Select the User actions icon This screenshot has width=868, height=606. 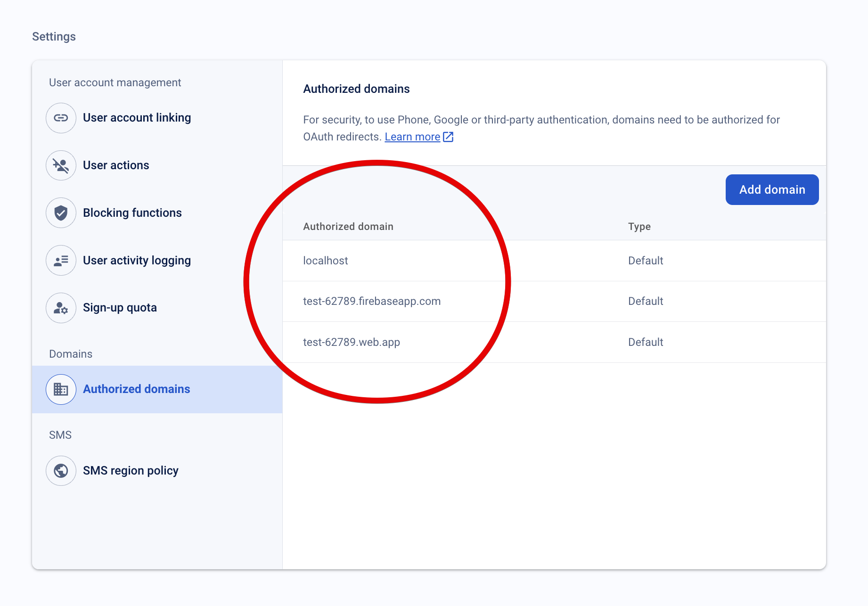[61, 165]
